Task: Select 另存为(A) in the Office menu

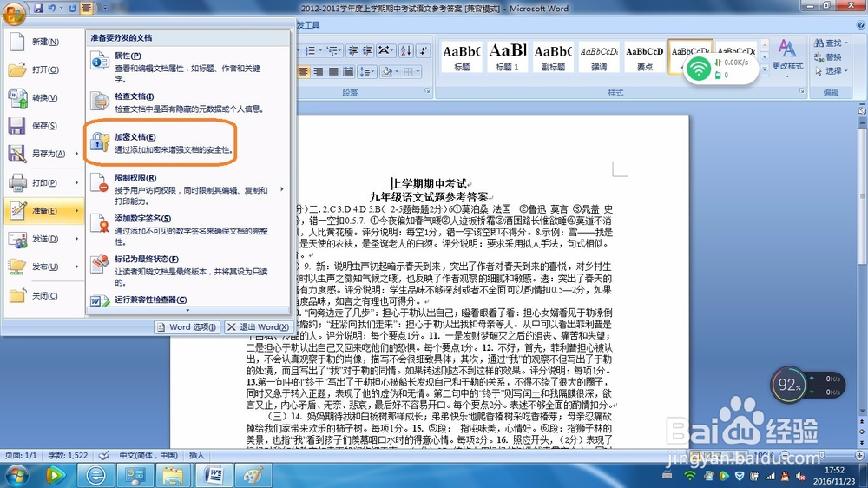Action: point(39,154)
